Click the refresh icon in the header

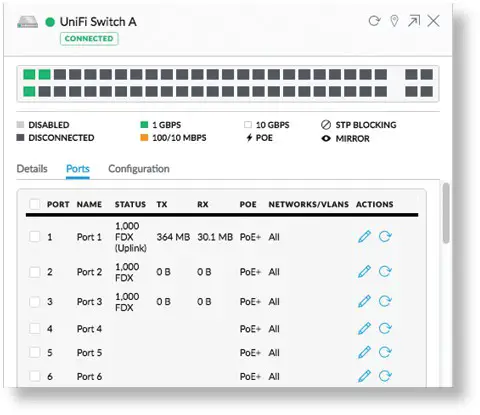(374, 21)
